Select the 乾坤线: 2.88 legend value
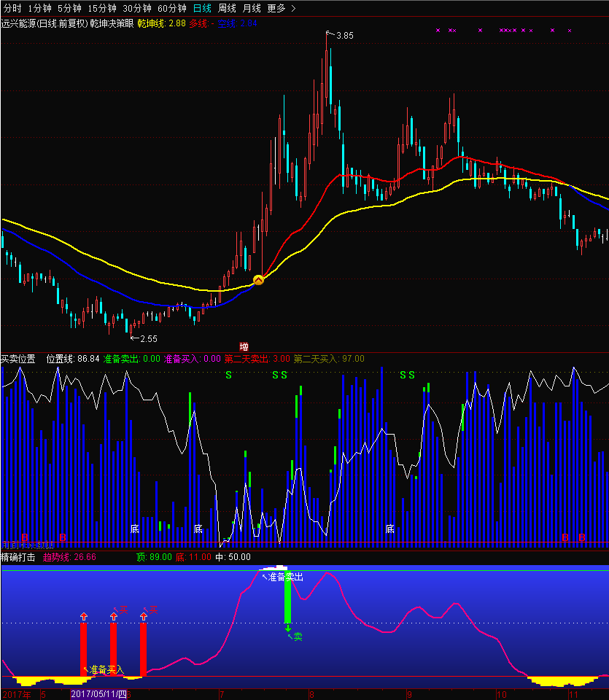 [x=161, y=23]
